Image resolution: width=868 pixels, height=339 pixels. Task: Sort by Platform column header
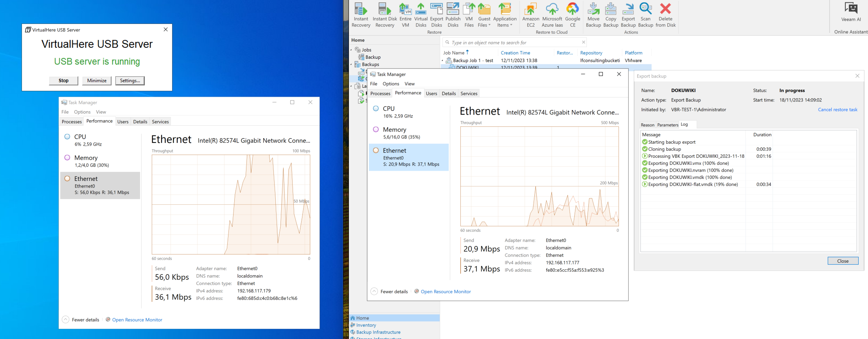tap(633, 53)
